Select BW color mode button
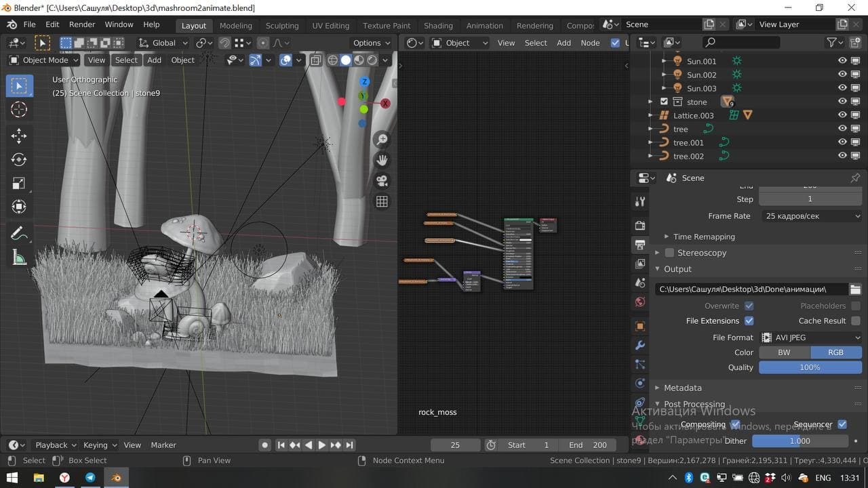Viewport: 868px width, 488px height. [784, 352]
